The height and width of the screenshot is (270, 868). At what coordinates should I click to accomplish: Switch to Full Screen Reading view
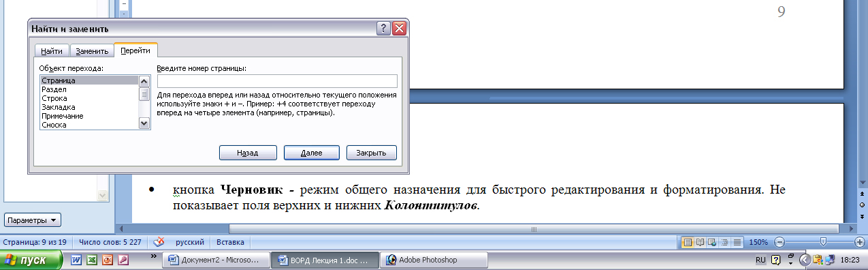700,242
